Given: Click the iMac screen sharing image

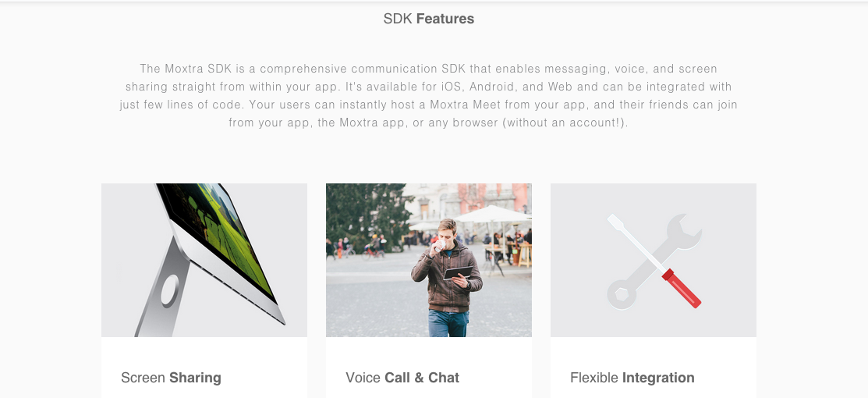Looking at the screenshot, I should tap(204, 260).
